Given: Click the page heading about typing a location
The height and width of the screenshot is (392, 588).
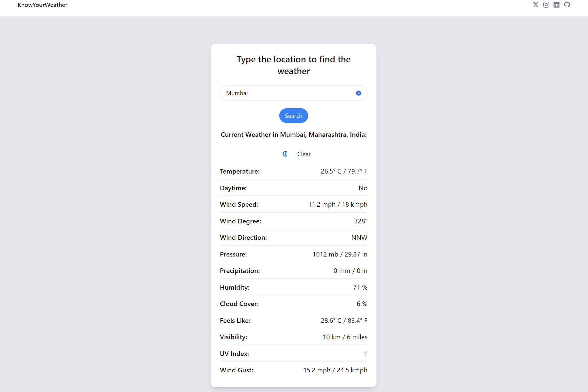Looking at the screenshot, I should tap(294, 65).
